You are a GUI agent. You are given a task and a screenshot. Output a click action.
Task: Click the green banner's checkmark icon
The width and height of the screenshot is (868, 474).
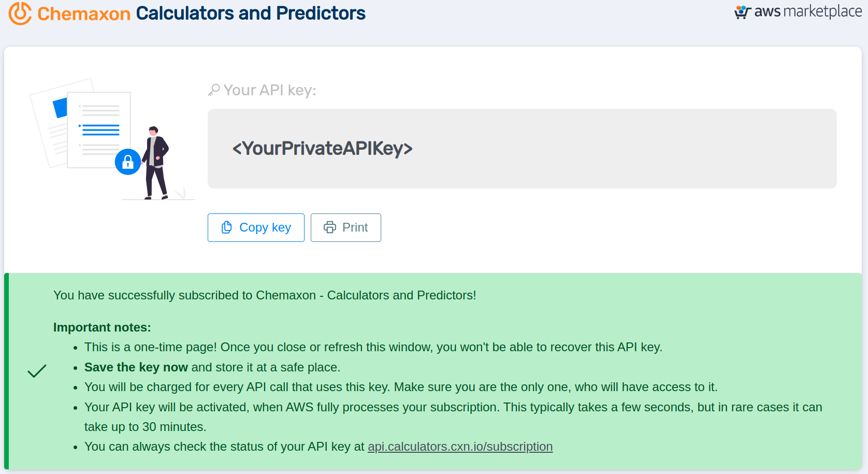(x=37, y=371)
